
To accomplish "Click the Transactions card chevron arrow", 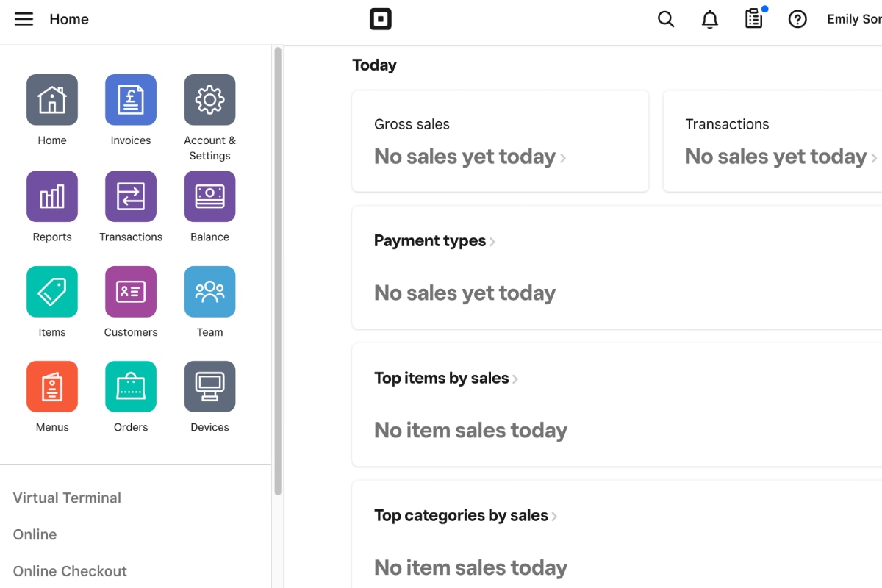I will (x=874, y=158).
